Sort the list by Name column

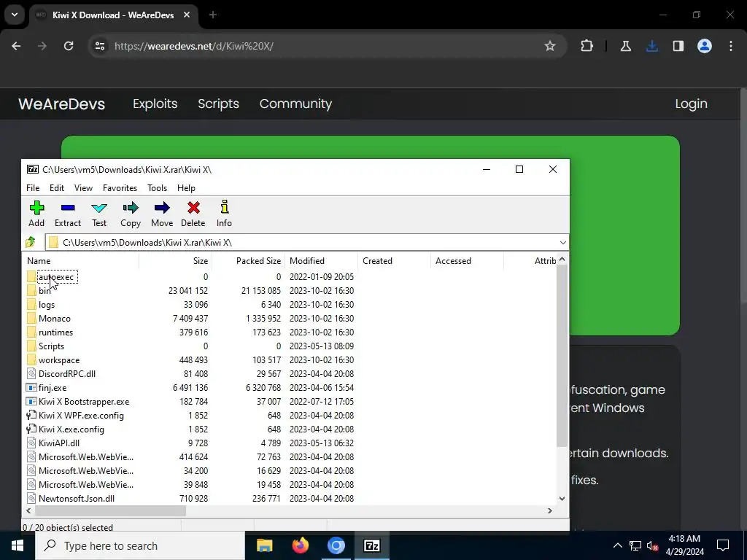click(80, 261)
